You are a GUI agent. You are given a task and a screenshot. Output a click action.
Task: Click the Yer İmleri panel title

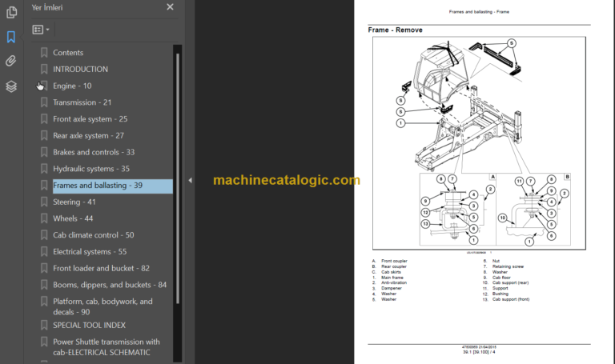pos(47,7)
